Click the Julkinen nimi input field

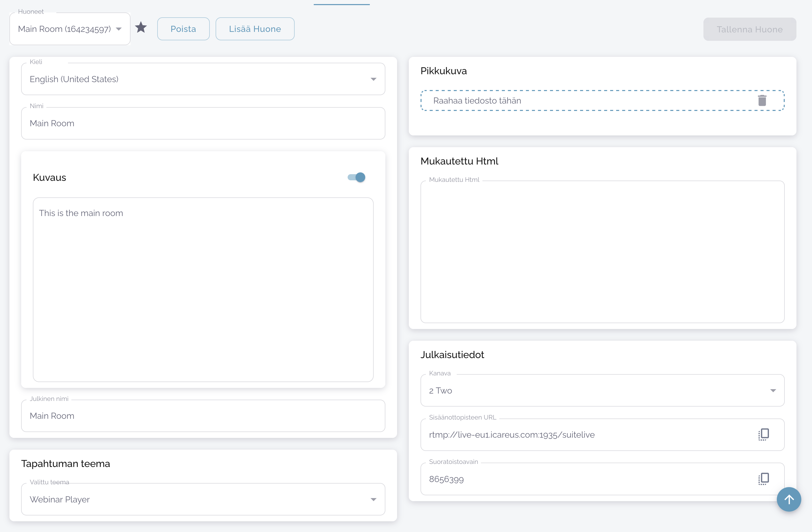coord(203,415)
